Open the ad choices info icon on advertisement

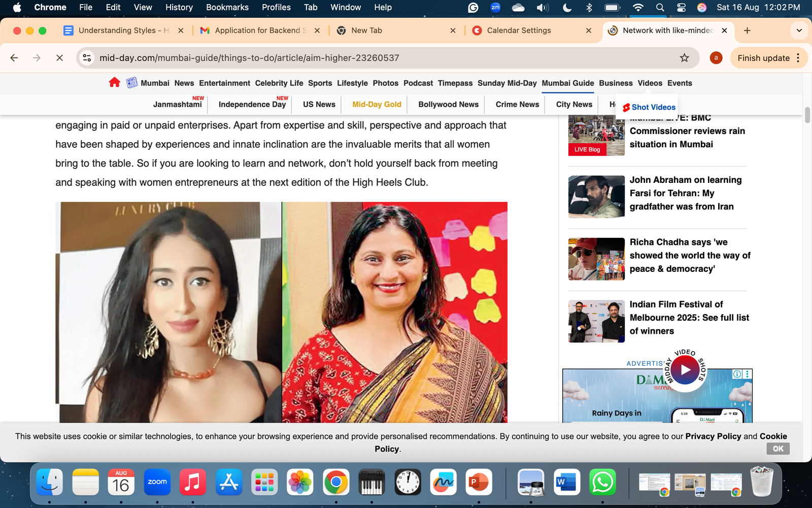737,374
